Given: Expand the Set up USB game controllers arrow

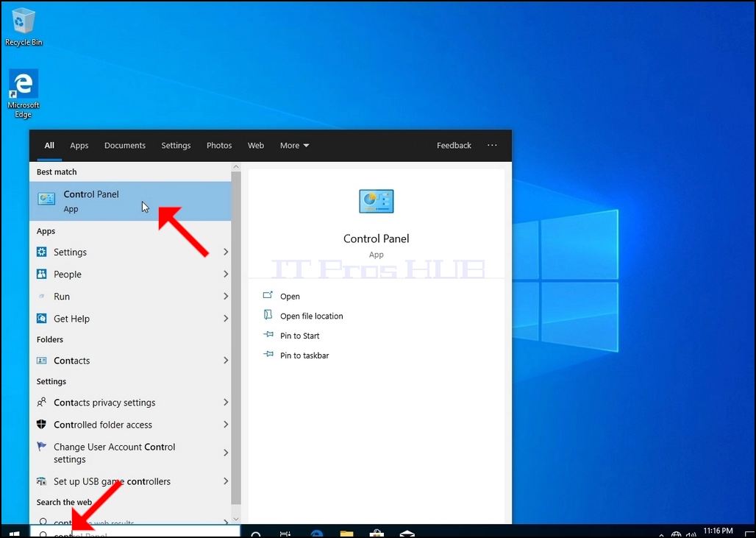Looking at the screenshot, I should [226, 481].
